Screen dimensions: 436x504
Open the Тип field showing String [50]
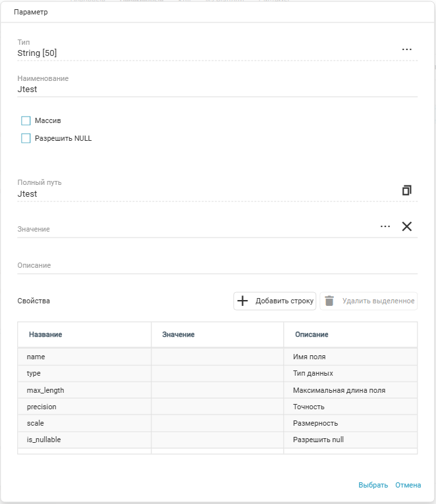coord(198,53)
